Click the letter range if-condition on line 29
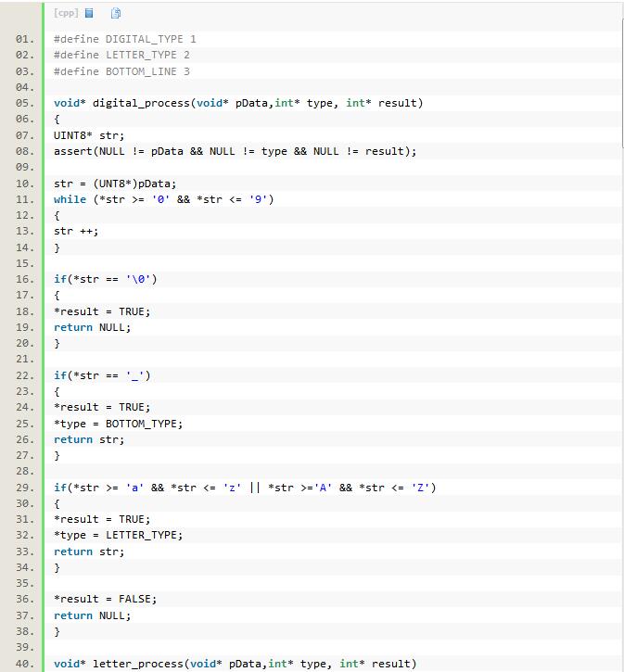This screenshot has width=624, height=672. click(245, 488)
